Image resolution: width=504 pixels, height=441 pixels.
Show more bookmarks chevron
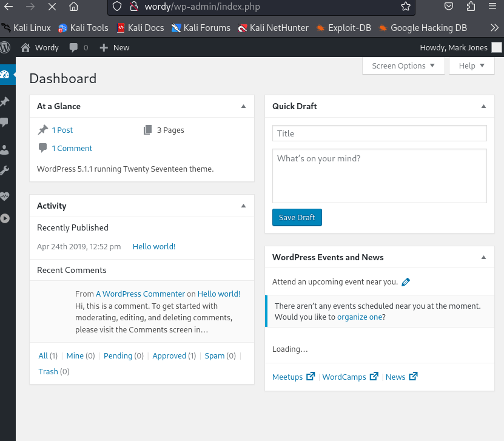494,28
